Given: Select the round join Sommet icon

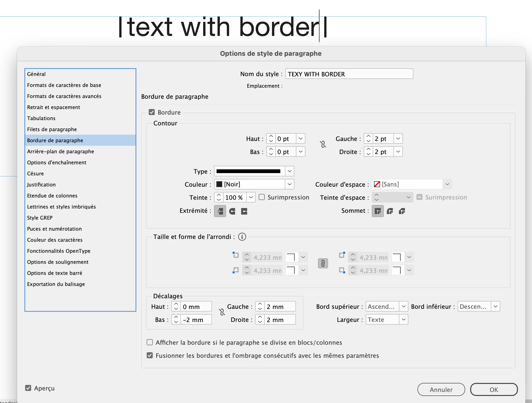Looking at the screenshot, I should (x=390, y=211).
